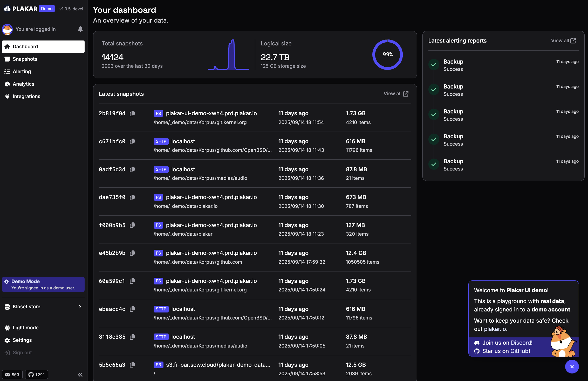Collapse the sidebar with double chevron

[80, 375]
